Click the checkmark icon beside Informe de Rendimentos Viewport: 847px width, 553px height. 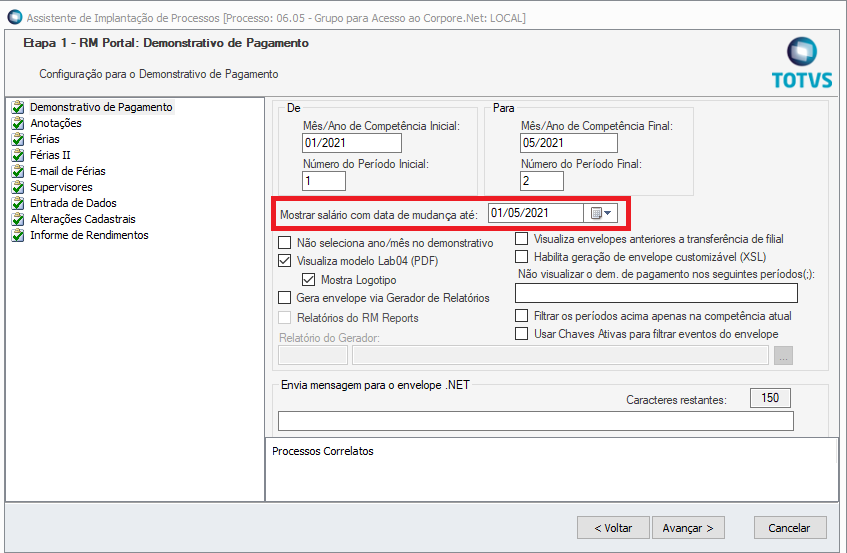[x=18, y=235]
